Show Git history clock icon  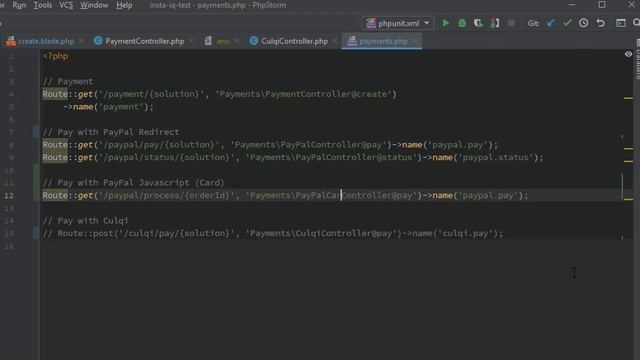pos(584,23)
